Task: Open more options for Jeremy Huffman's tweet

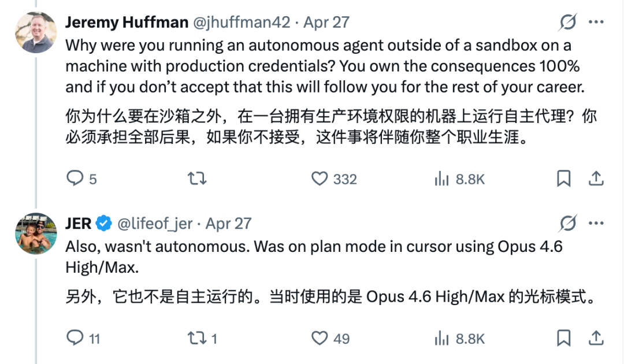Action: (596, 23)
